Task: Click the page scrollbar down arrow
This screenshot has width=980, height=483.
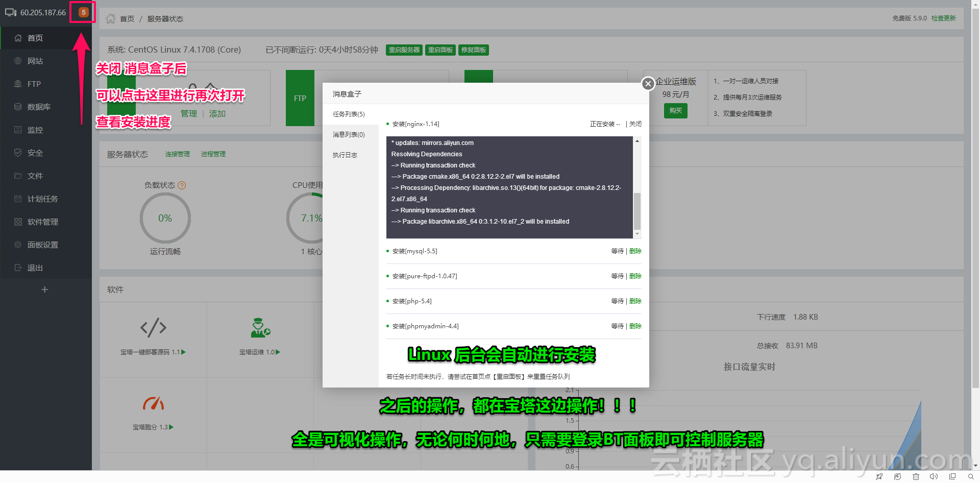Action: (976, 466)
